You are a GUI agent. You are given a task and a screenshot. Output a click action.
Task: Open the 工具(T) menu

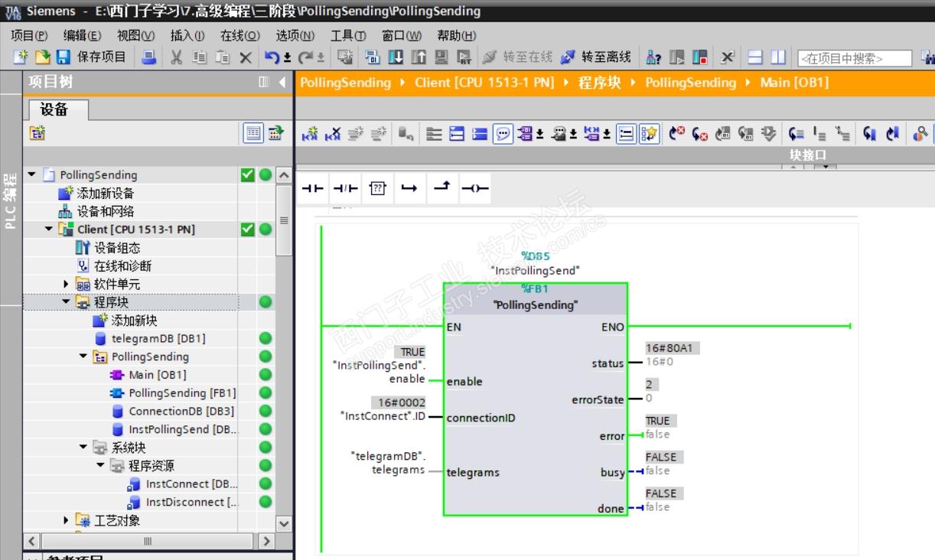[348, 35]
